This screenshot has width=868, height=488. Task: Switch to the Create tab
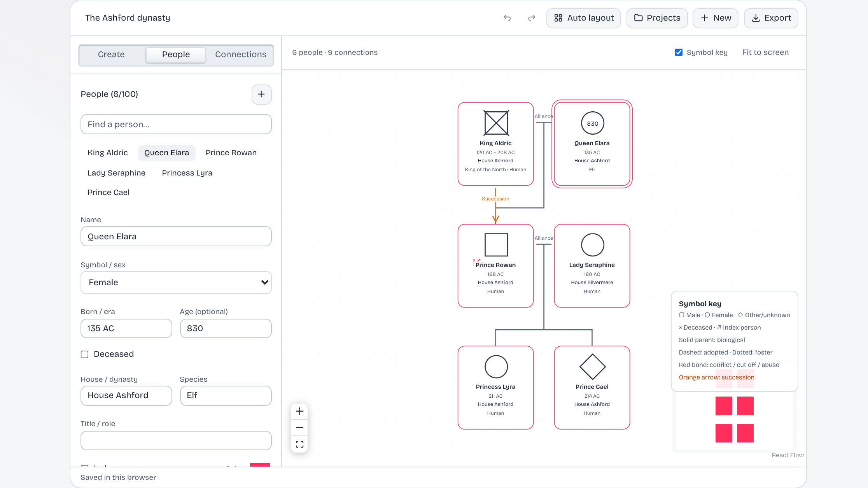(x=111, y=54)
